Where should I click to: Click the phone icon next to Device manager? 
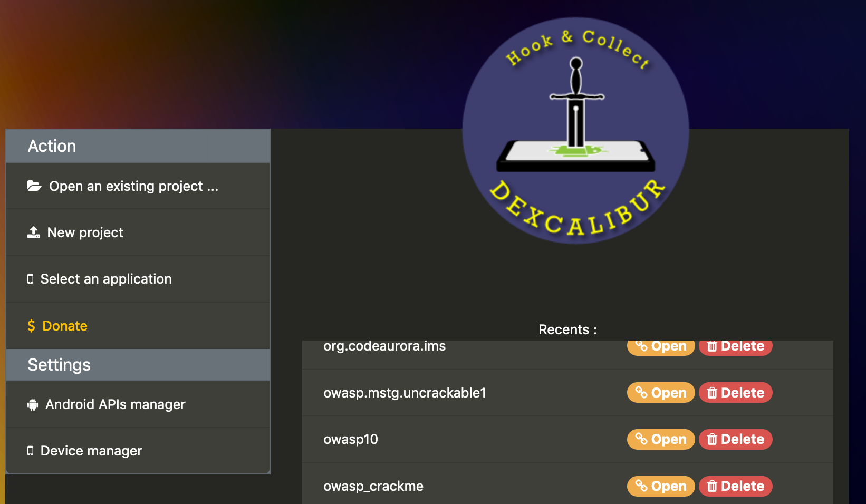(30, 451)
